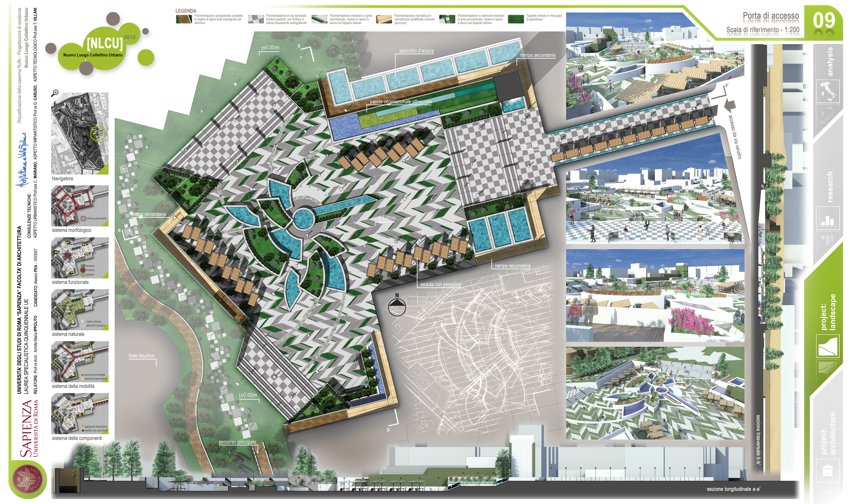Open the sistema della componenti diagram

pos(80,414)
